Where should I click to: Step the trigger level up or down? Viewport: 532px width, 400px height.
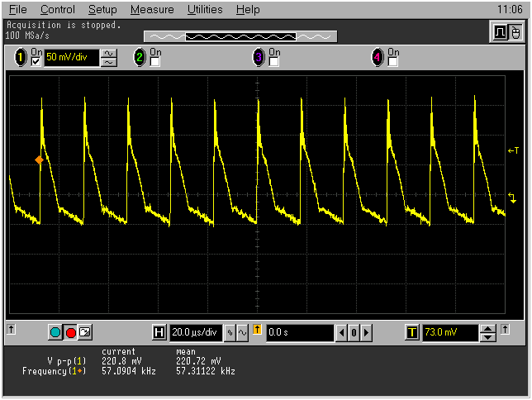coord(488,332)
